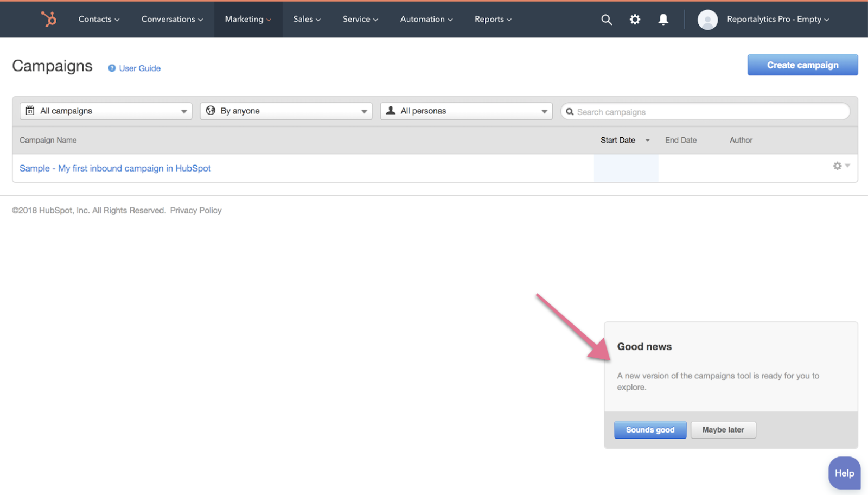Focus the Search campaigns field
This screenshot has width=868, height=495.
pyautogui.click(x=705, y=112)
